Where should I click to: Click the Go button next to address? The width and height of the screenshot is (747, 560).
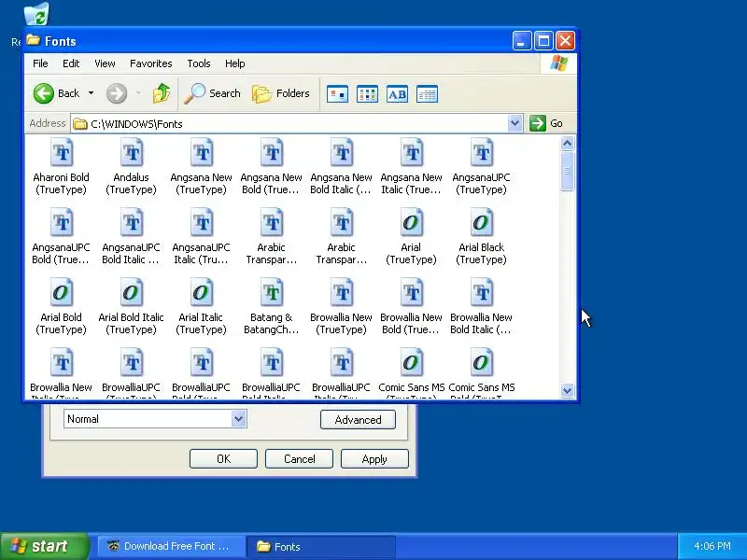(546, 124)
